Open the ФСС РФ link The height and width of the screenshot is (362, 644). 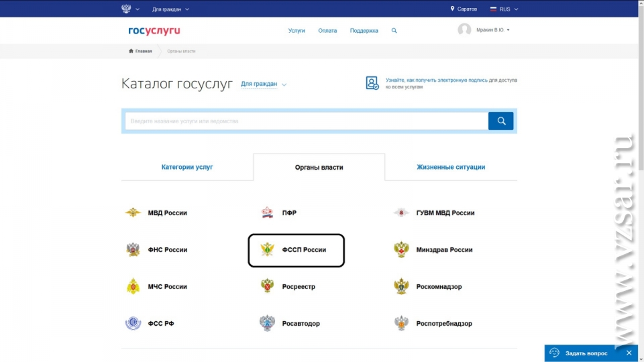[161, 323]
